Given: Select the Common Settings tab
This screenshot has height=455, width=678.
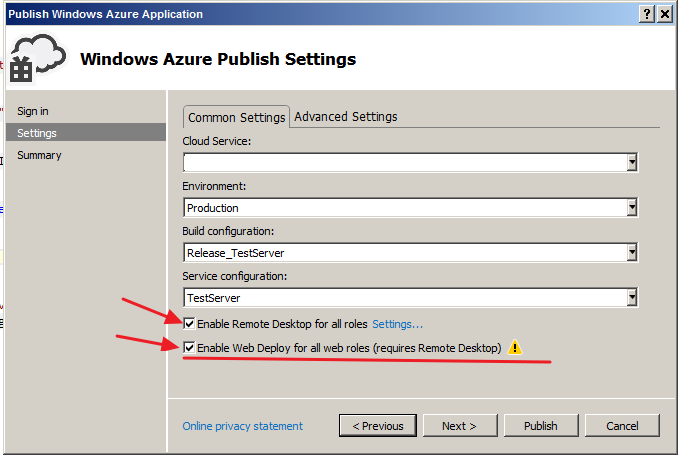Looking at the screenshot, I should 237,117.
